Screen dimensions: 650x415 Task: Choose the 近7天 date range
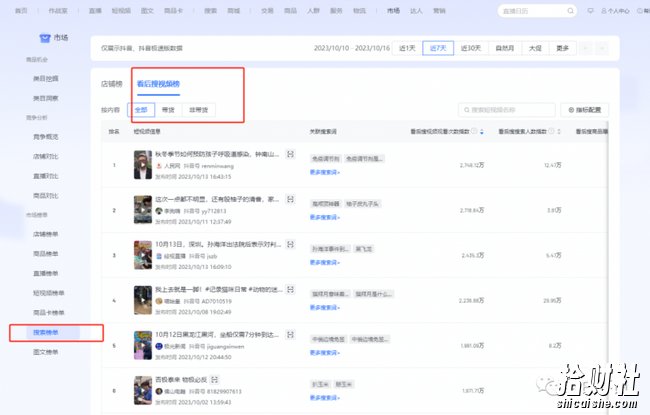pyautogui.click(x=438, y=48)
